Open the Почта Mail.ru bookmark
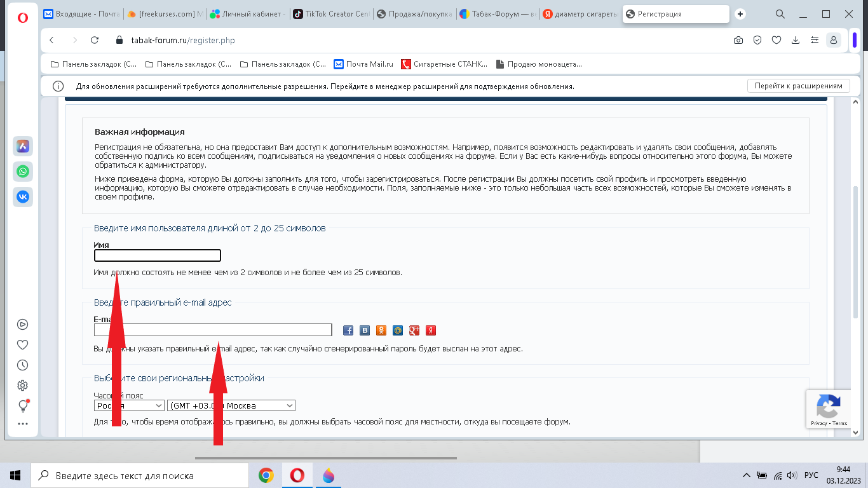The image size is (868, 488). [363, 64]
